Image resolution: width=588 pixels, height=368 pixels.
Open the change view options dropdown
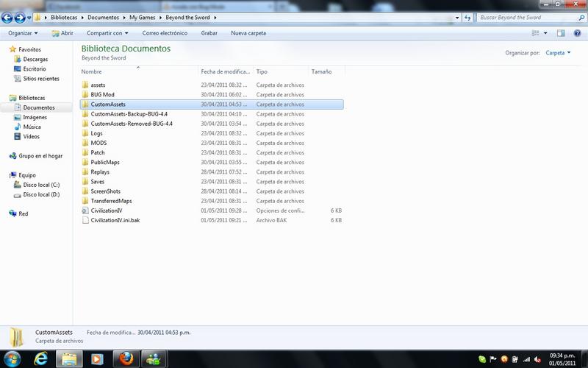pyautogui.click(x=545, y=33)
